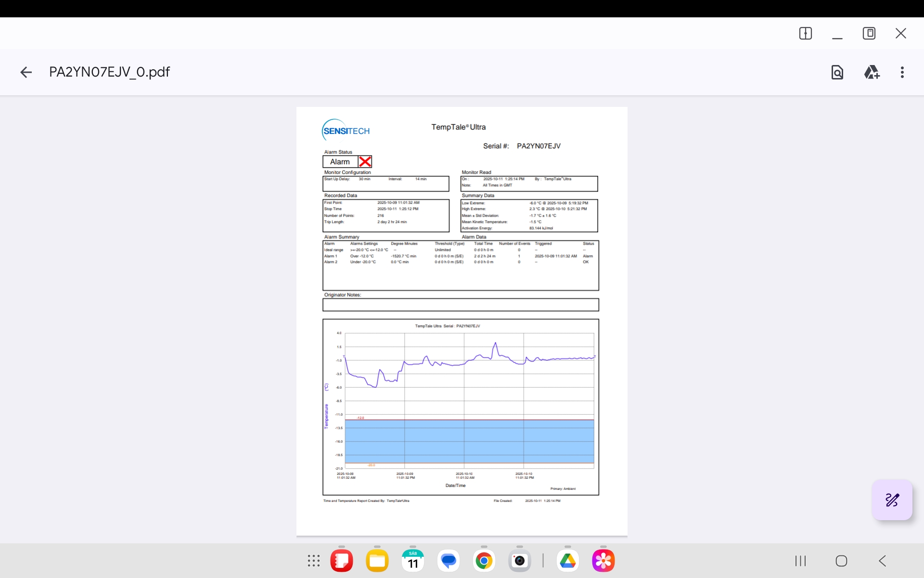Tap the home navigation button
This screenshot has width=924, height=578.
(841, 561)
